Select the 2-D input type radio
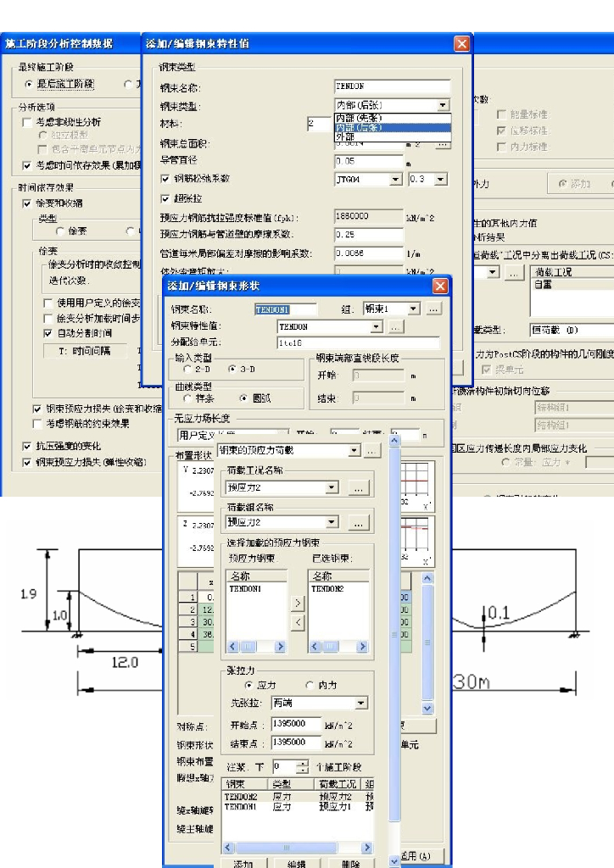The height and width of the screenshot is (868, 614). click(x=187, y=369)
